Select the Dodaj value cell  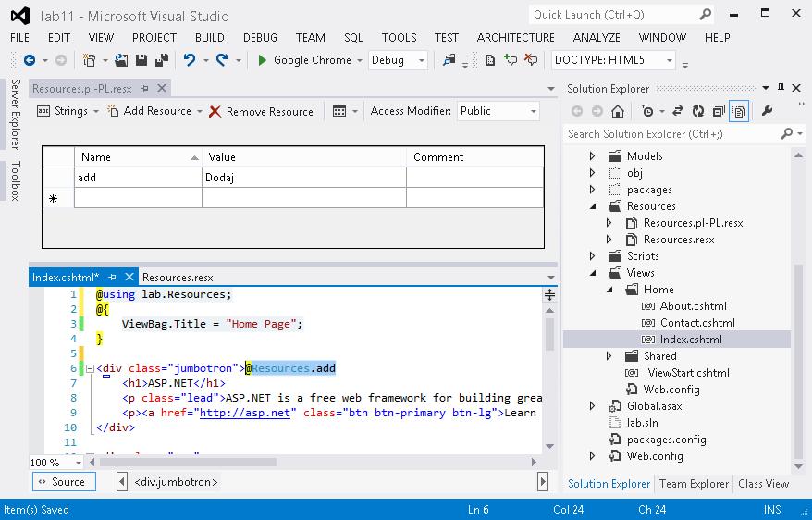[304, 178]
